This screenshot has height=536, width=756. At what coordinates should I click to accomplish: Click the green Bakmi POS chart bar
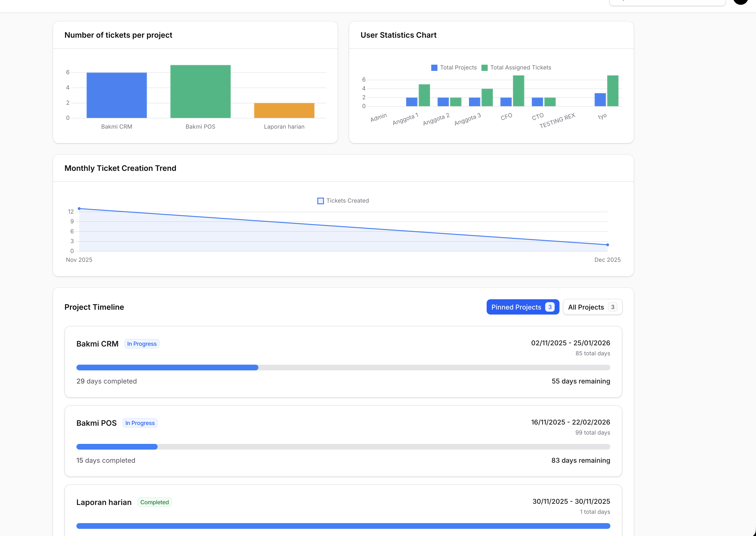201,91
